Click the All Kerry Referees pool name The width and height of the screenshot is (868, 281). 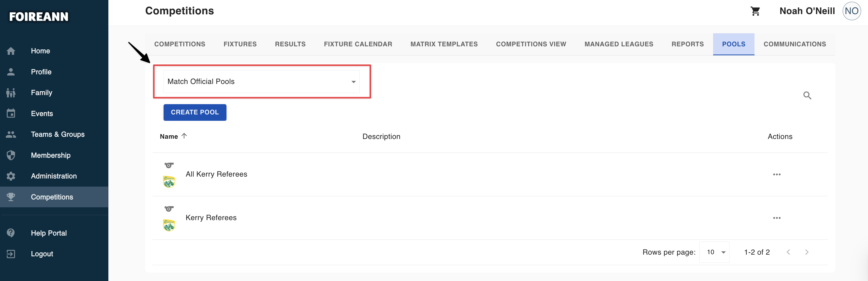[x=216, y=174]
